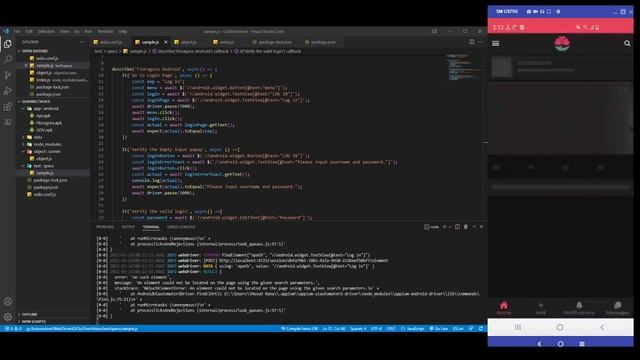Screen dimensions: 640x360
Task: Tap Android back button on phone
Action: 602,327
